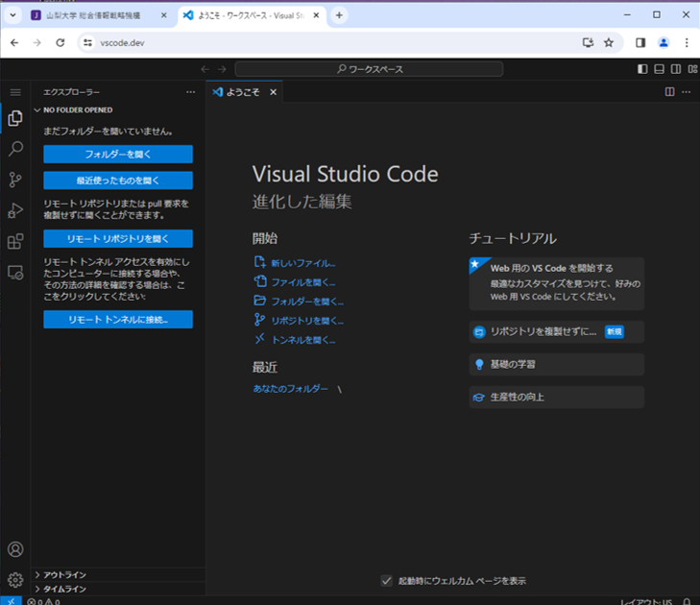
Task: Reload the browser page
Action: [x=60, y=43]
